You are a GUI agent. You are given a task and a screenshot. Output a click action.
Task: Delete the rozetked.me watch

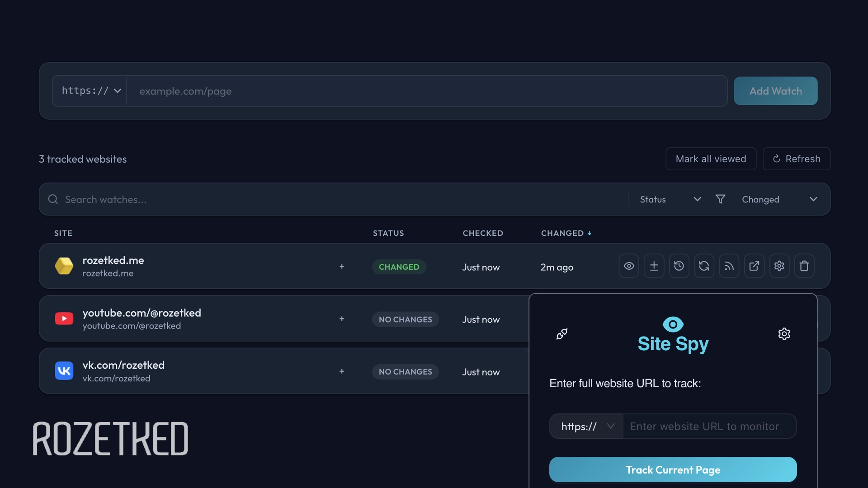[804, 266]
